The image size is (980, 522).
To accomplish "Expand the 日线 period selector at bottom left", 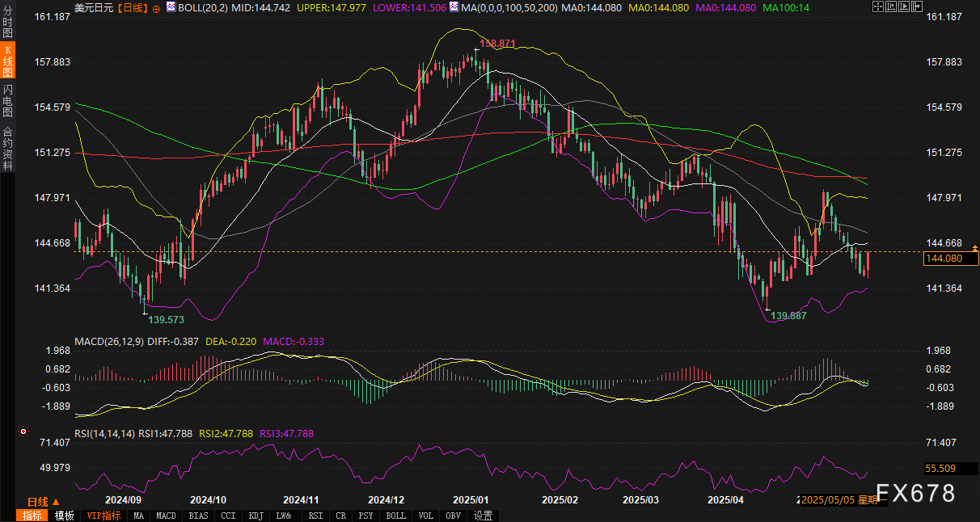I will [x=43, y=502].
